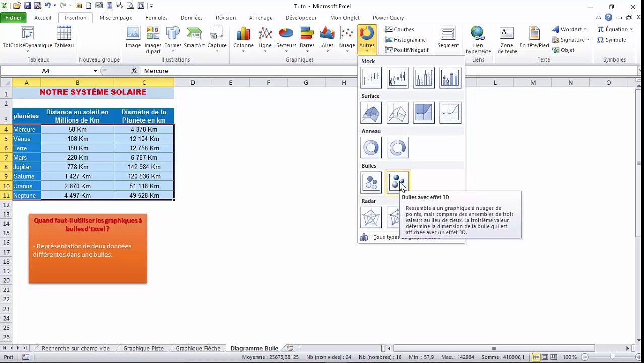Switch to the Power Query tab
This screenshot has height=363, width=644.
pyautogui.click(x=388, y=18)
